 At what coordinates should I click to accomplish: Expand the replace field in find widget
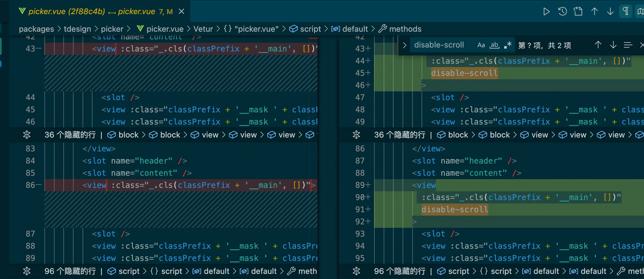[x=405, y=45]
